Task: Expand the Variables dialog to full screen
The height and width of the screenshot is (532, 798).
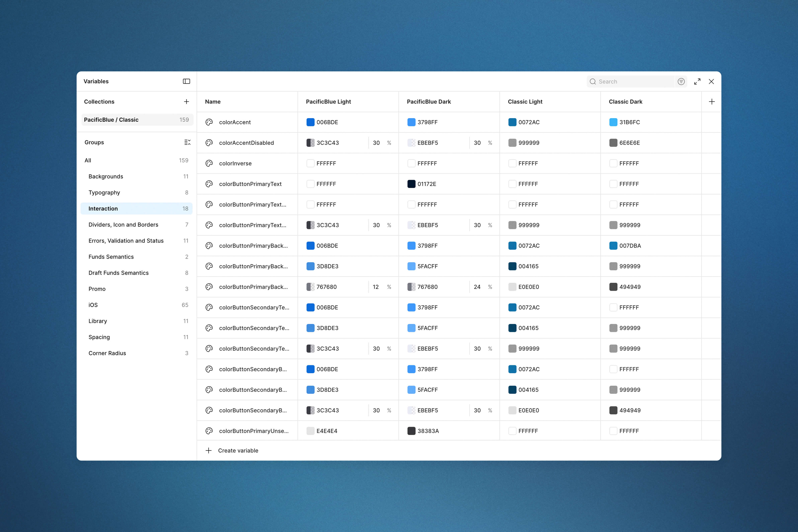Action: (x=697, y=81)
